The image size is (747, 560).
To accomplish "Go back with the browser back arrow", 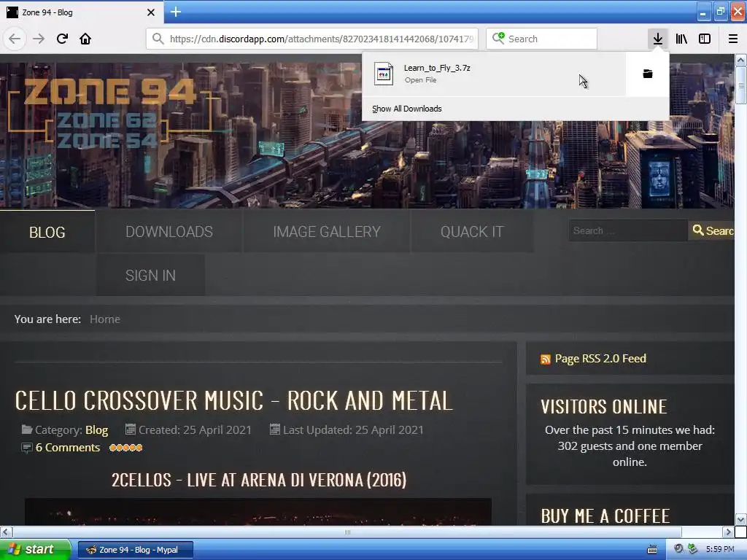I will tap(15, 39).
